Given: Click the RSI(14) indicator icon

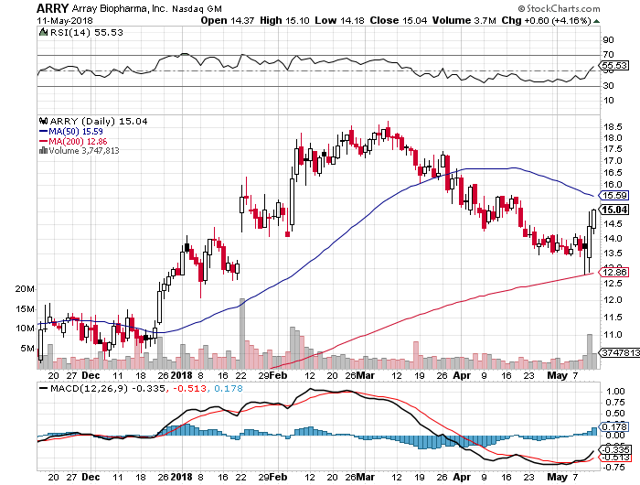Looking at the screenshot, I should [x=43, y=32].
